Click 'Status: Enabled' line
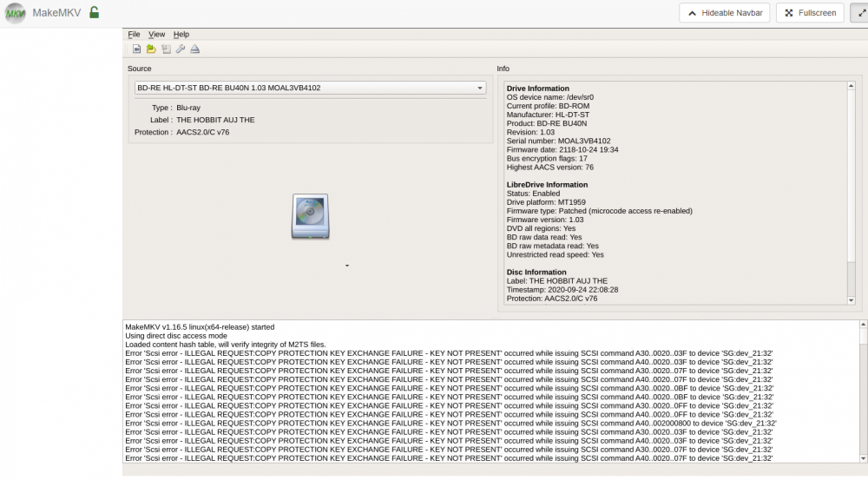This screenshot has height=480, width=868. [533, 194]
